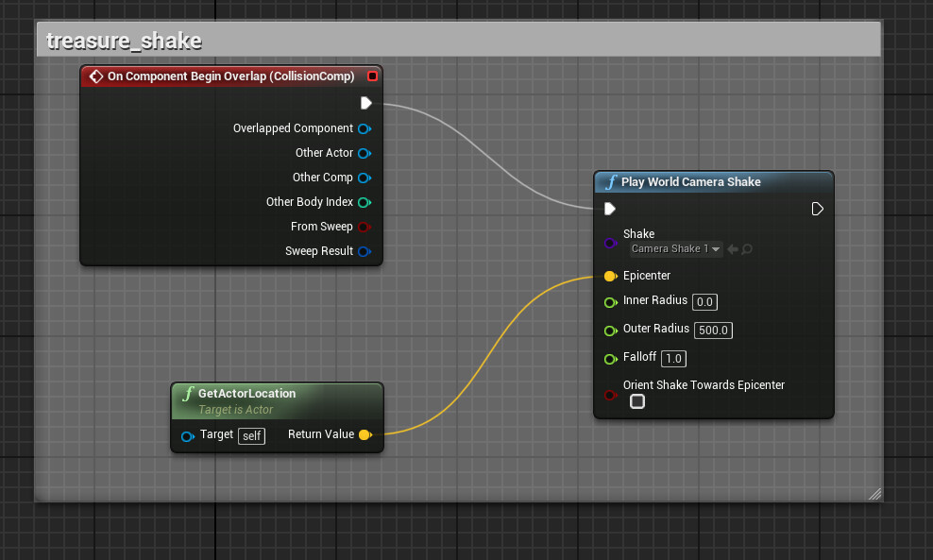Click GetActorLocation Target input pin

tap(187, 437)
